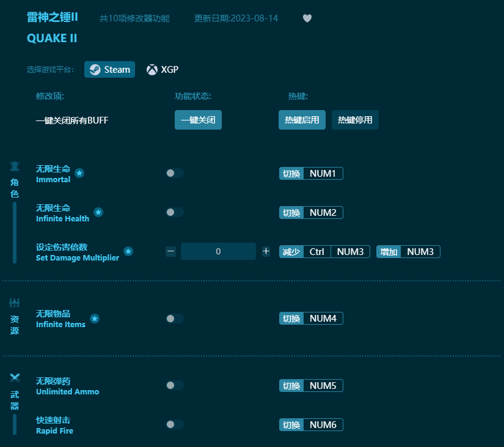Select the Steam platform tab

click(109, 69)
